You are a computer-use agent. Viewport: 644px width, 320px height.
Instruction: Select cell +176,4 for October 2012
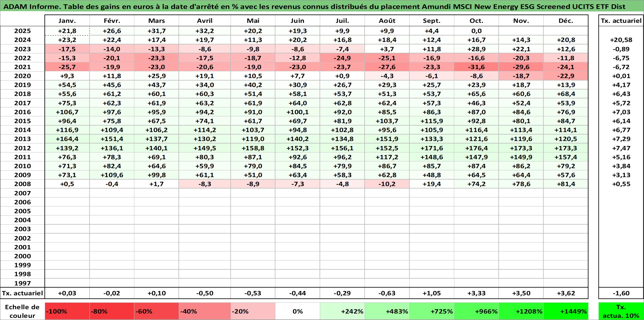click(x=476, y=148)
